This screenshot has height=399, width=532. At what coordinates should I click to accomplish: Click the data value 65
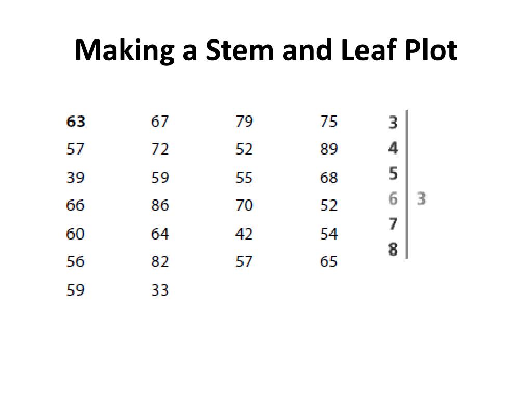[x=328, y=261]
